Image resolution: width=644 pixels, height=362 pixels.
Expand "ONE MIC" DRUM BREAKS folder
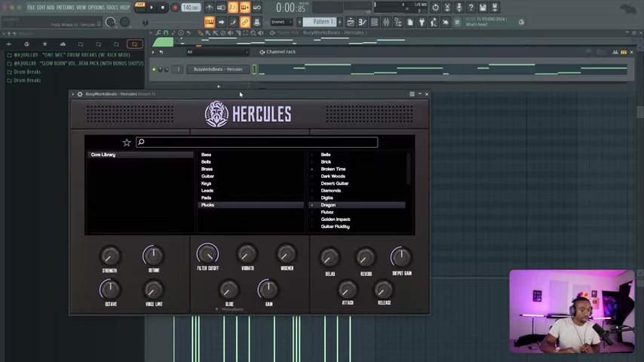coord(69,54)
